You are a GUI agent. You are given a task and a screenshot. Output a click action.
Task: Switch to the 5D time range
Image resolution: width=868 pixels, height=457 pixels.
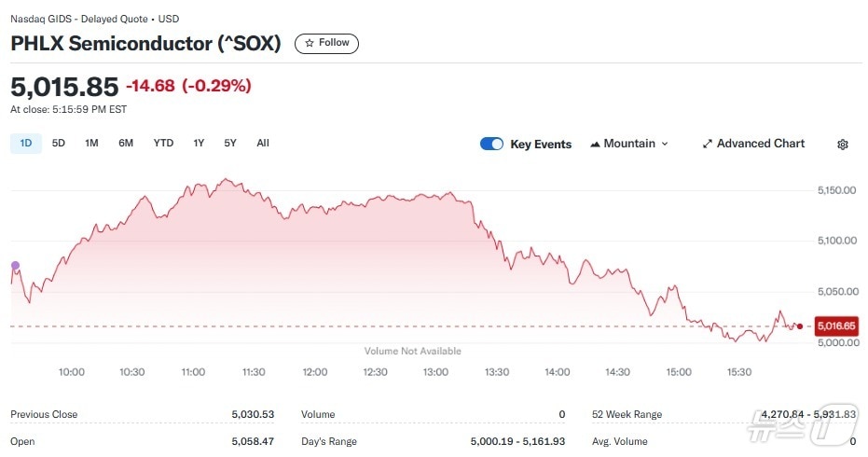[59, 143]
